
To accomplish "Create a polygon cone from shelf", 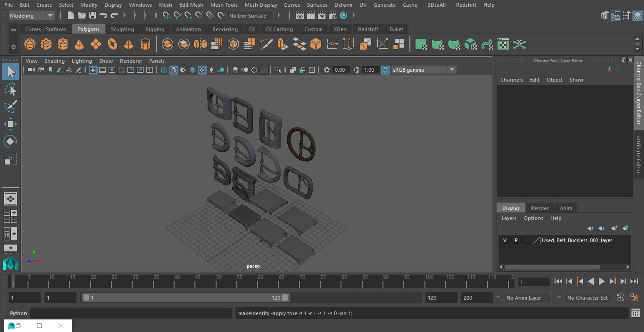I will [x=79, y=44].
